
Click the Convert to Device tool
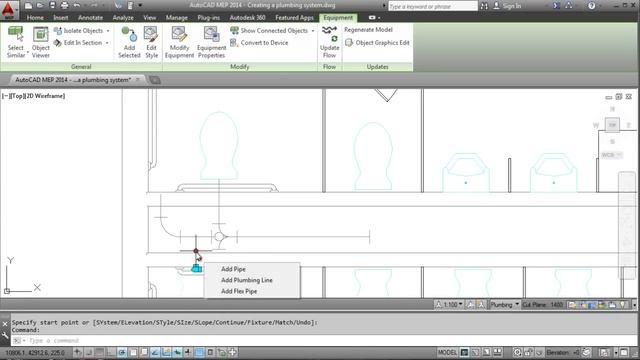pyautogui.click(x=259, y=42)
